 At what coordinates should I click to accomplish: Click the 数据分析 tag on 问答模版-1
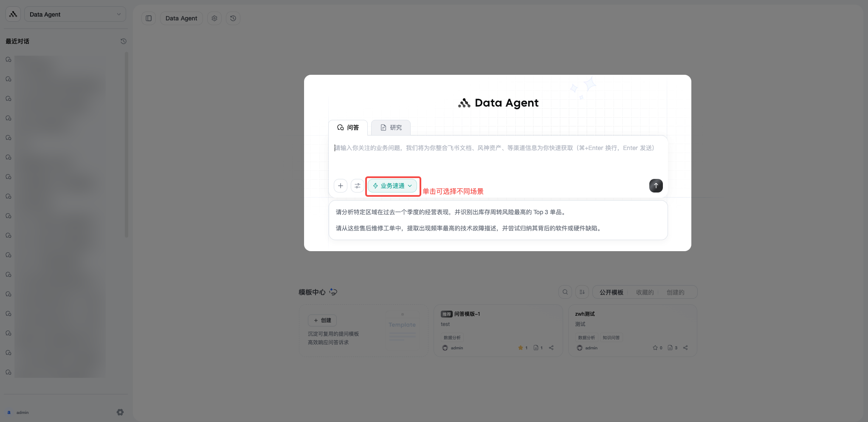click(452, 337)
